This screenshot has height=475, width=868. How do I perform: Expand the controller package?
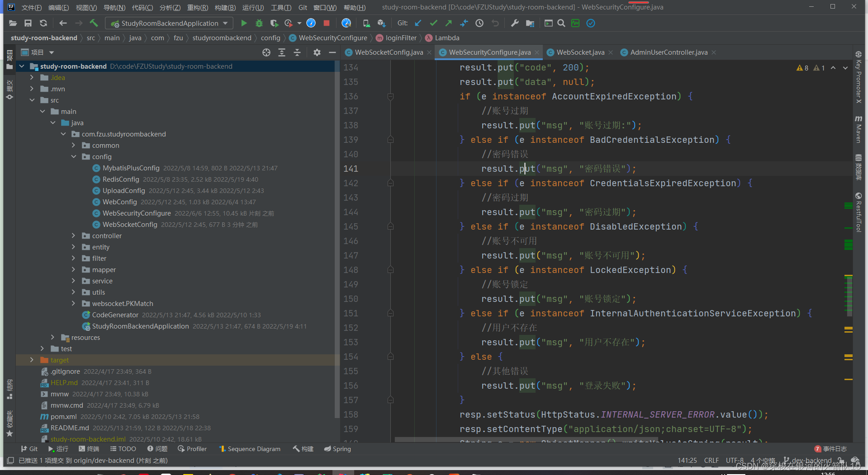[x=73, y=236]
